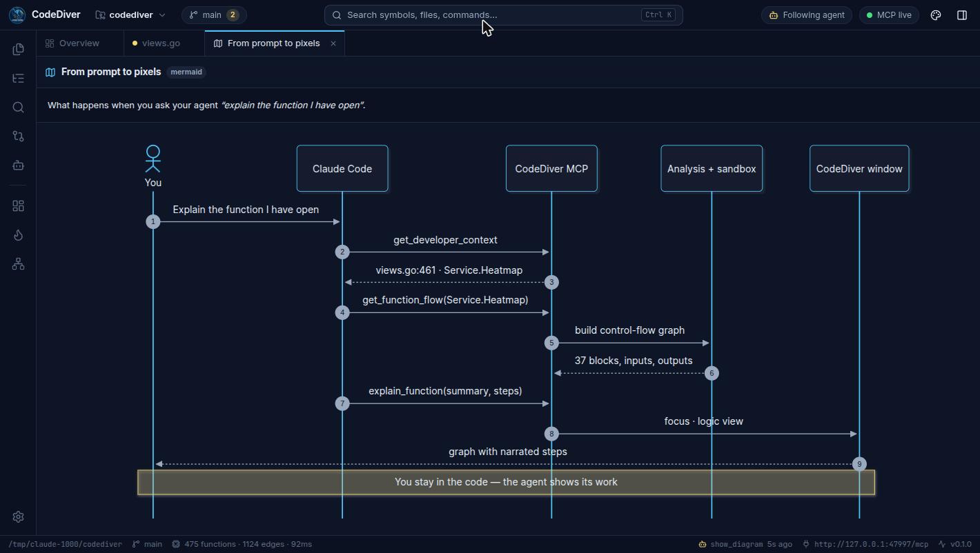Click the get_developer_context message label
The width and height of the screenshot is (980, 553).
[x=445, y=240]
